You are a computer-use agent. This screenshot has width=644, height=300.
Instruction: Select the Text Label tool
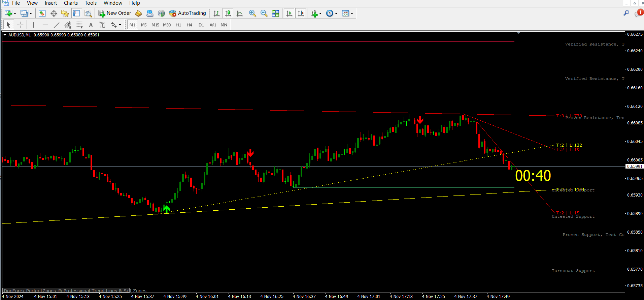click(102, 25)
